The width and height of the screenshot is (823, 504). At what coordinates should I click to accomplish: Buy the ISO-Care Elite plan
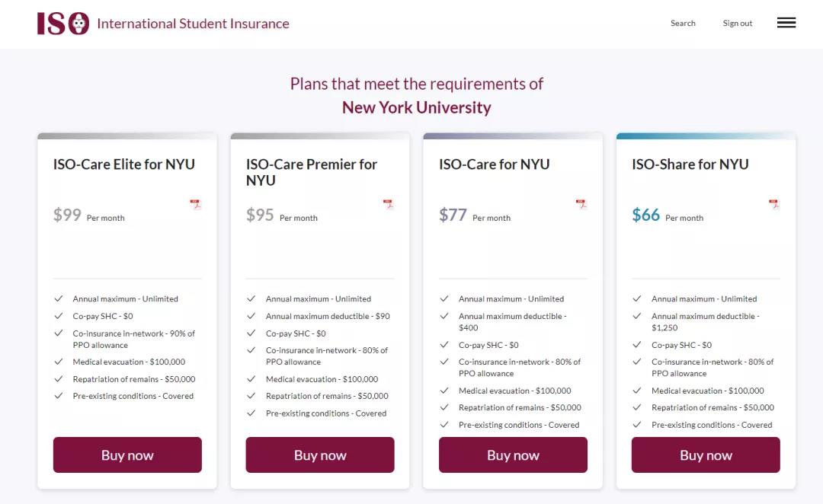[x=127, y=455]
